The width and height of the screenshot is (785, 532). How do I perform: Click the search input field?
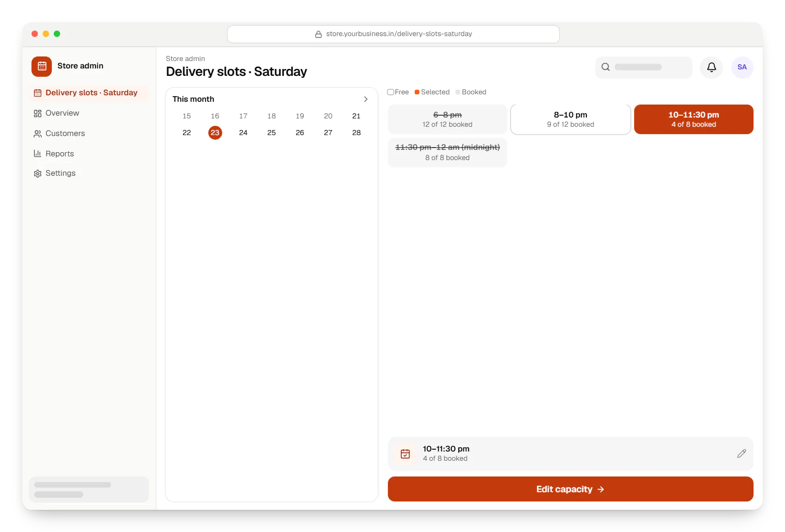coord(643,68)
